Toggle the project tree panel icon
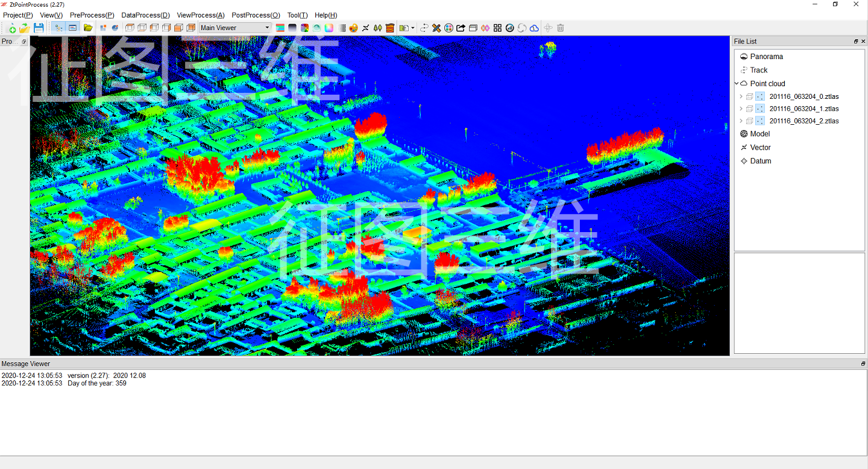 point(59,28)
